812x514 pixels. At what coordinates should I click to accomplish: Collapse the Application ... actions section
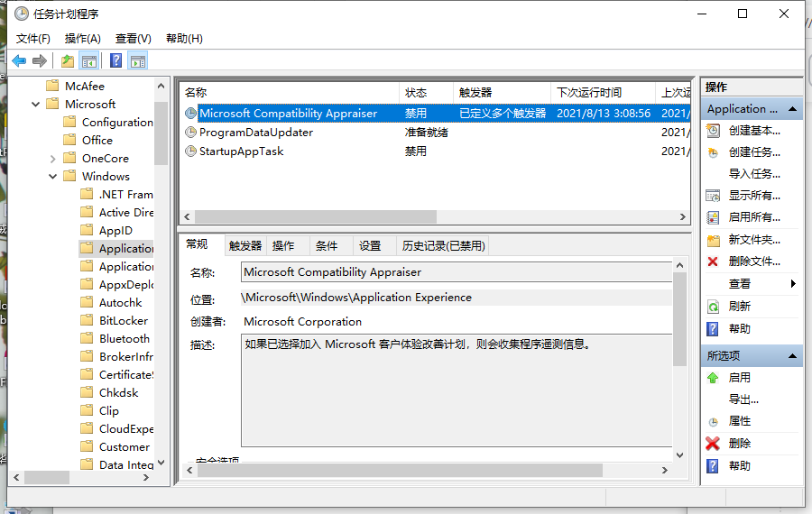click(792, 109)
